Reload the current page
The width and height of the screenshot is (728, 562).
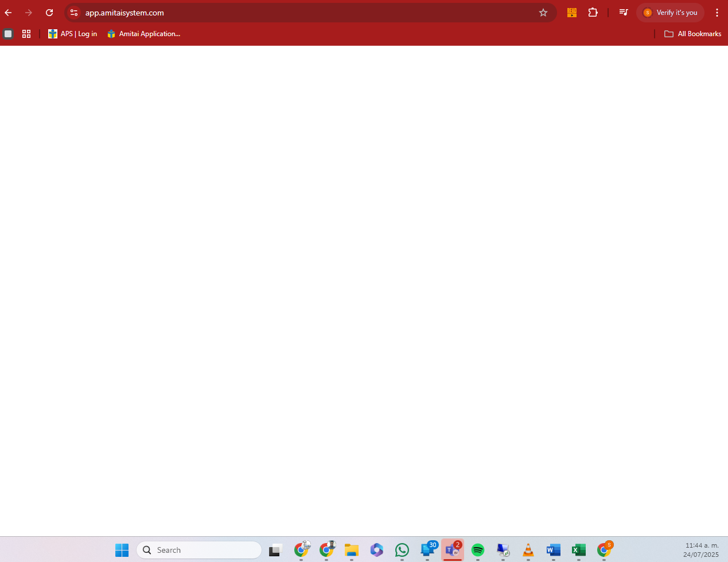coord(49,13)
